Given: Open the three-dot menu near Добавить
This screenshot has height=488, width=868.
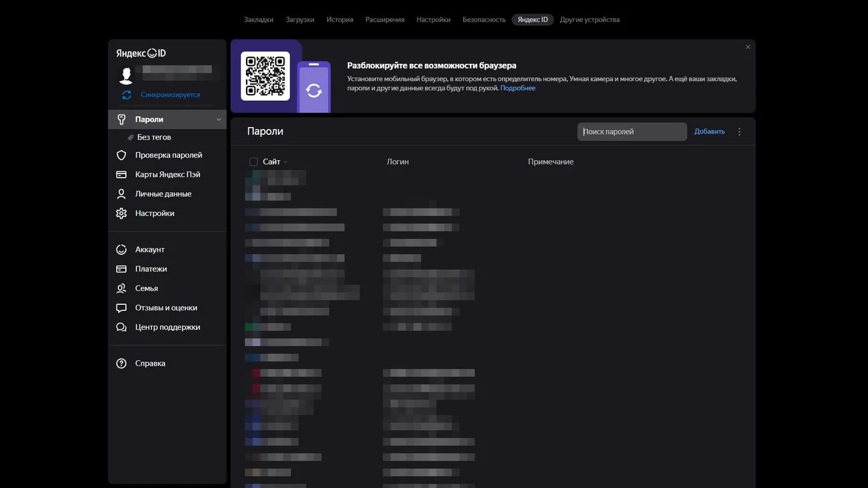Looking at the screenshot, I should tap(740, 131).
